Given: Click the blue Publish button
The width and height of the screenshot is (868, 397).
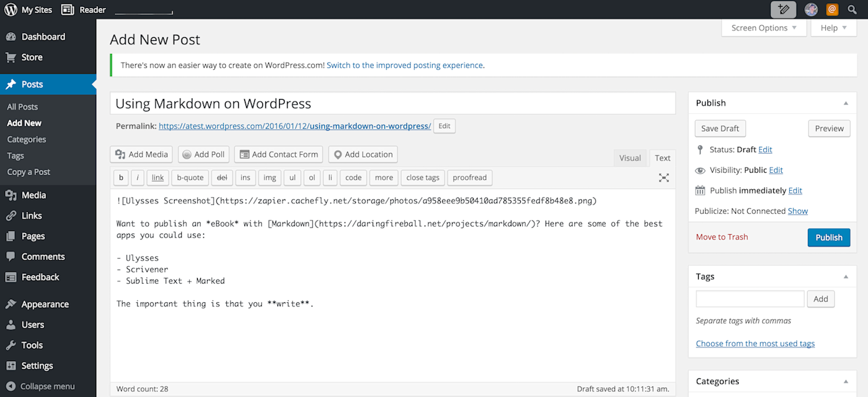Looking at the screenshot, I should [x=829, y=237].
